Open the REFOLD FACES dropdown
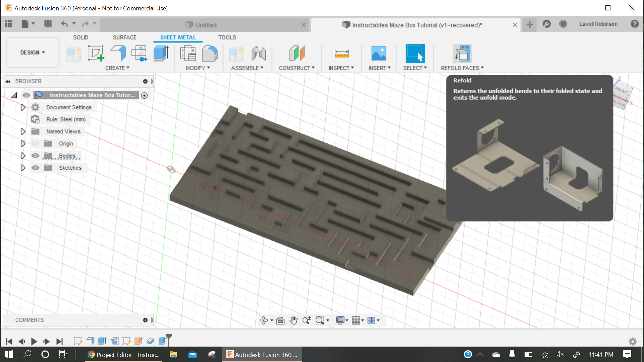The width and height of the screenshot is (644, 362). 462,68
